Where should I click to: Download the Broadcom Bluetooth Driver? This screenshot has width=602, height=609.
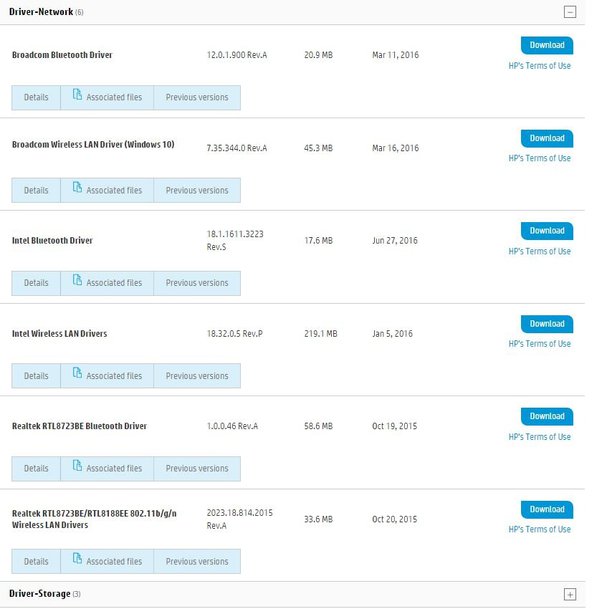(547, 45)
